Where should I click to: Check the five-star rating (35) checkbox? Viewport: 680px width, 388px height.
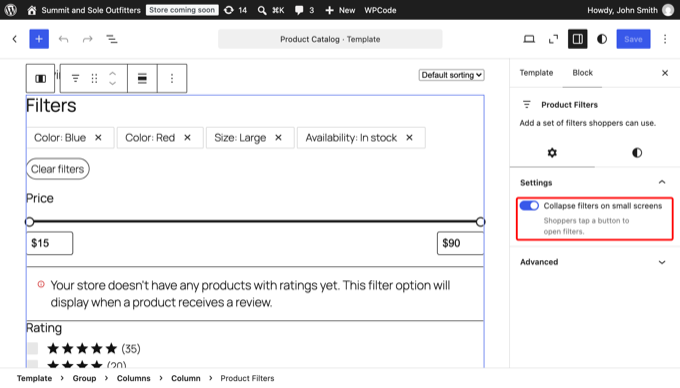33,348
